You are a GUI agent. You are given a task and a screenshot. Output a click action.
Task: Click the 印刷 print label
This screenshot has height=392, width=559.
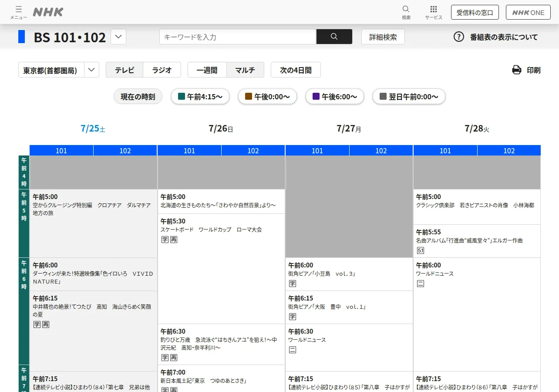click(x=534, y=70)
